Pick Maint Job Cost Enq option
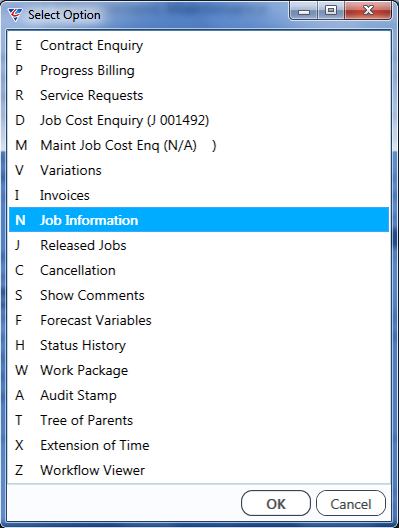This screenshot has height=528, width=399. (199, 145)
